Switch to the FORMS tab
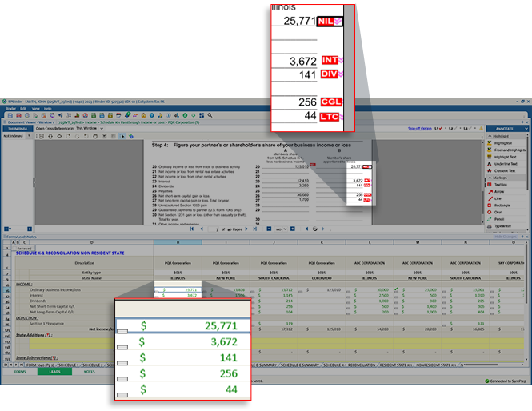The image size is (532, 411). (20, 372)
